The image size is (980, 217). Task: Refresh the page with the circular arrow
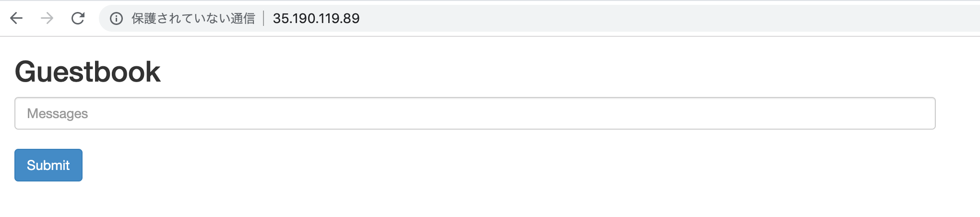[78, 18]
